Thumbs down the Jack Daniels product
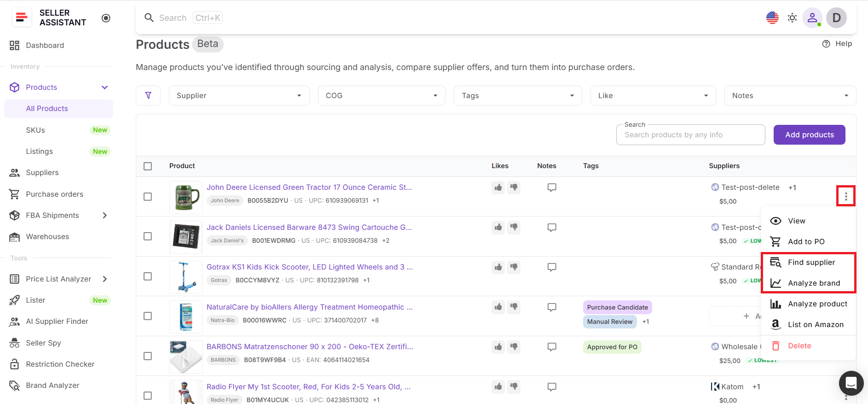The image size is (868, 404). [x=514, y=227]
